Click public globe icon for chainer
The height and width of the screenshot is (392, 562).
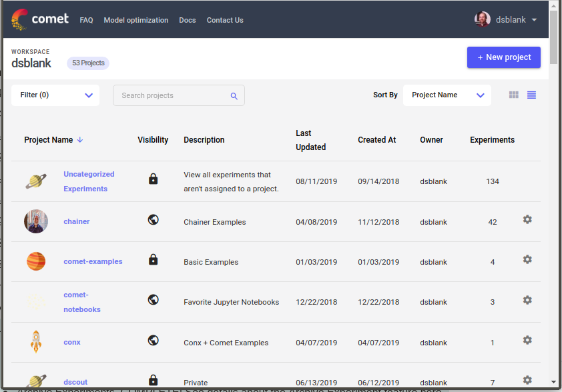(x=153, y=219)
